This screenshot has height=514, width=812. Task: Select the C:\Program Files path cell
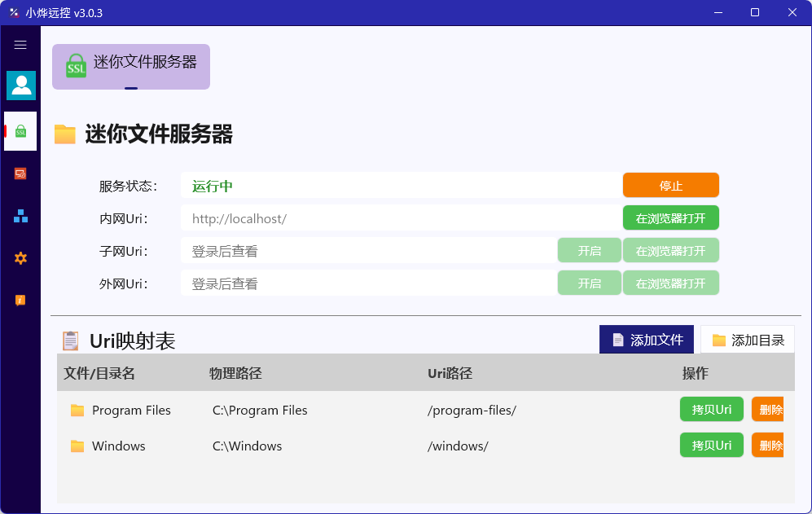click(x=260, y=411)
